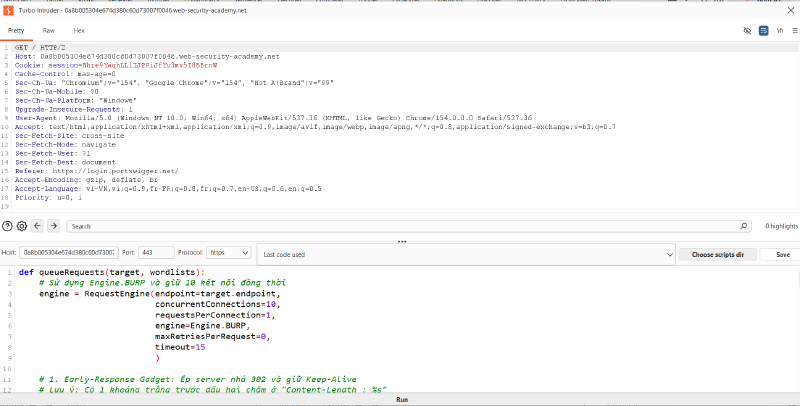Click the "Sec-Ch-Ua-Mobile: ?0" line
The height and width of the screenshot is (406, 800).
tap(56, 91)
